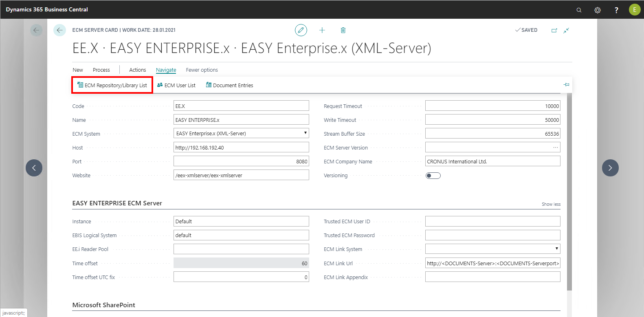Click the collapse page arrows icon
The height and width of the screenshot is (317, 644).
pos(566,30)
